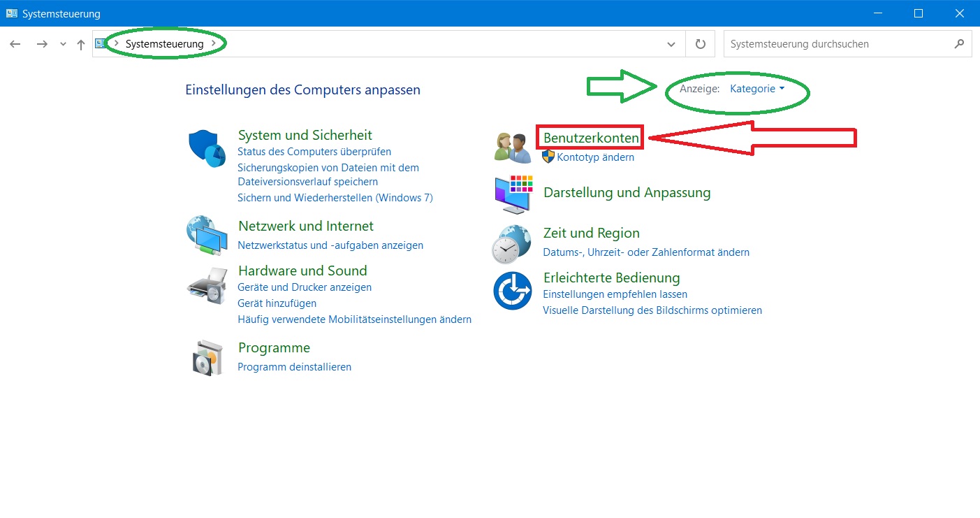Click the back navigation arrow
Image resolution: width=980 pixels, height=518 pixels.
pyautogui.click(x=15, y=44)
